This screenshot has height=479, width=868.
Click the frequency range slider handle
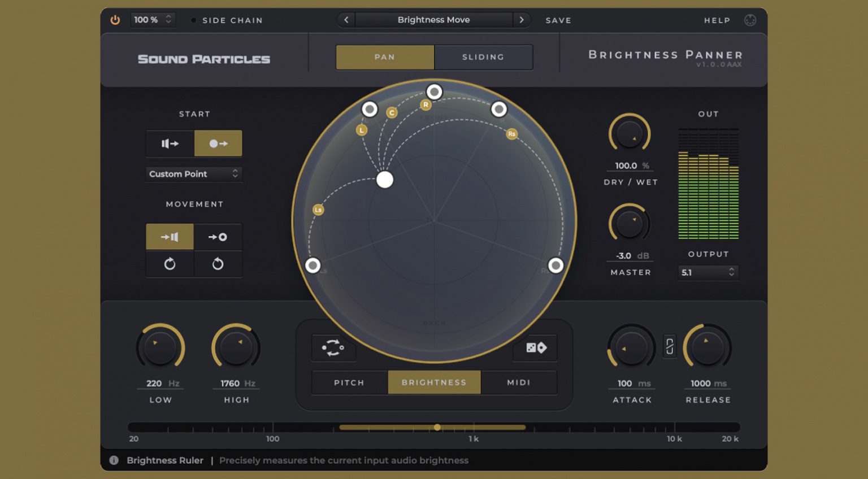(437, 428)
